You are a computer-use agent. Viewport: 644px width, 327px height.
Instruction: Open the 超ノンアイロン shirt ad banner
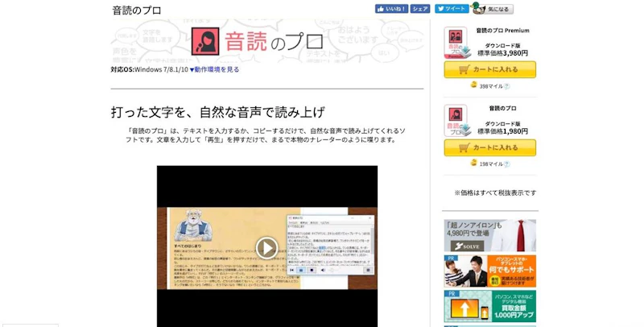(x=490, y=235)
